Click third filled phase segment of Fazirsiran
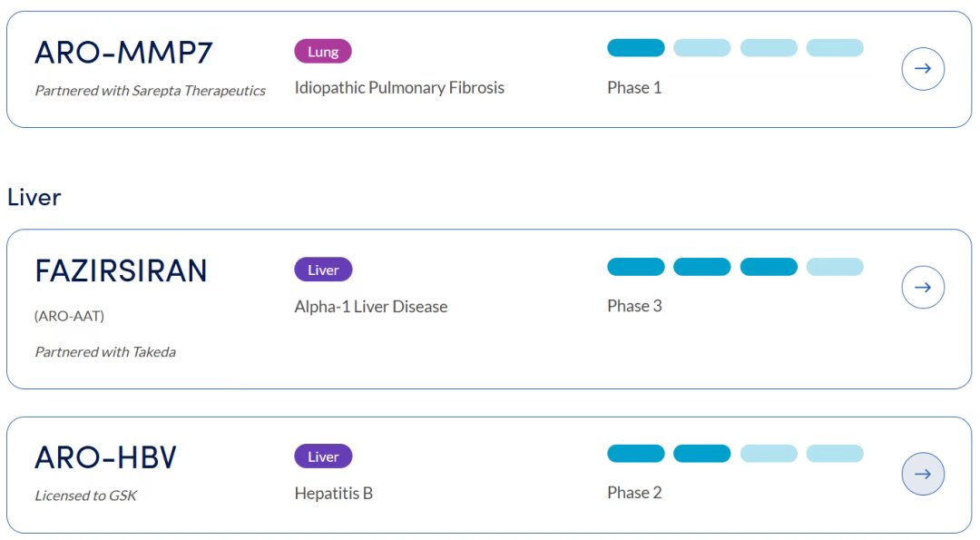The image size is (980, 540). click(x=769, y=266)
